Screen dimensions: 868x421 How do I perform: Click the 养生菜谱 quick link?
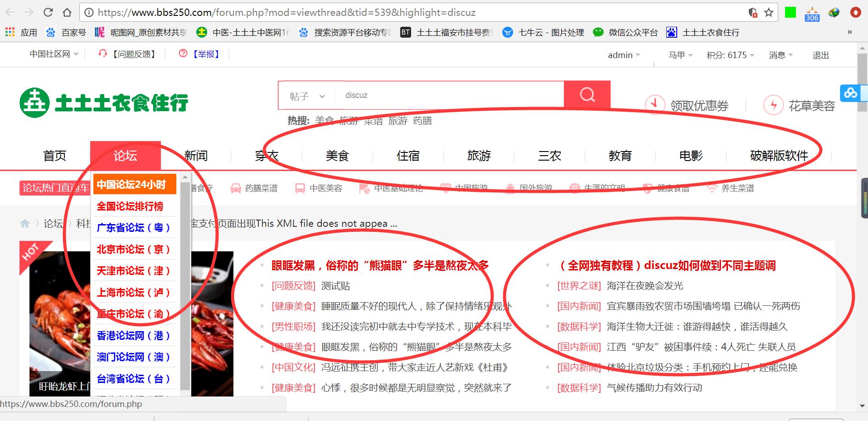pyautogui.click(x=731, y=188)
